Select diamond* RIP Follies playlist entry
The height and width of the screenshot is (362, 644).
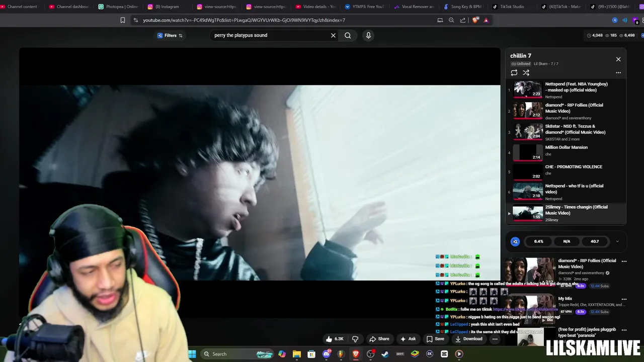click(x=566, y=111)
